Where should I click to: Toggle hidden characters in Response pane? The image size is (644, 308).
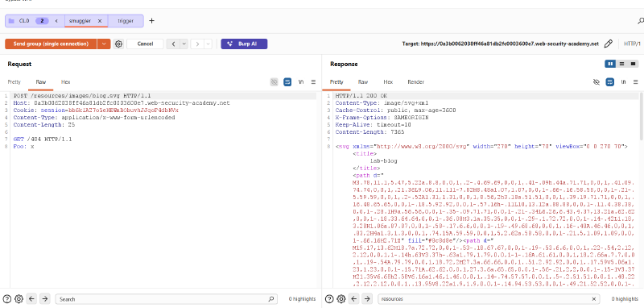click(x=597, y=81)
